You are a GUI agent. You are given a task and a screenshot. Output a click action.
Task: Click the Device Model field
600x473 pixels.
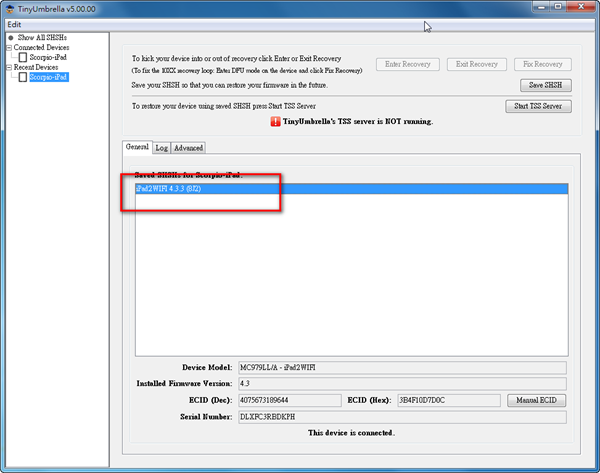pos(402,368)
